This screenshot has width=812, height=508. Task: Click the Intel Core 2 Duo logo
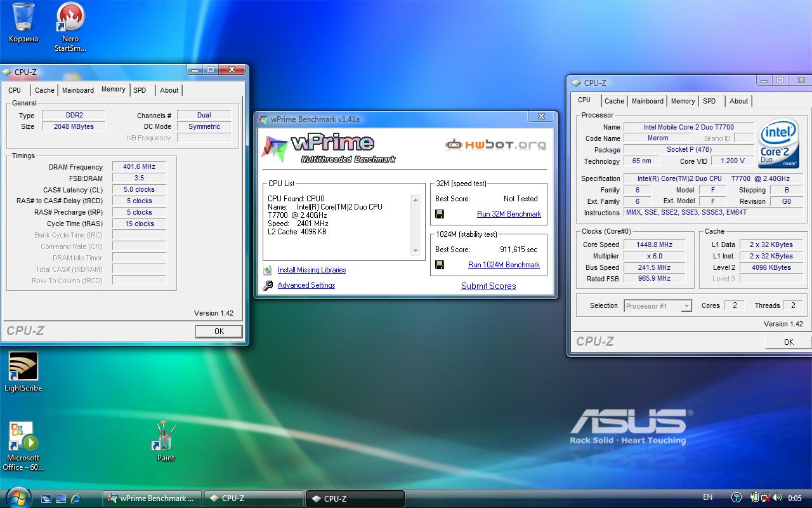(778, 144)
